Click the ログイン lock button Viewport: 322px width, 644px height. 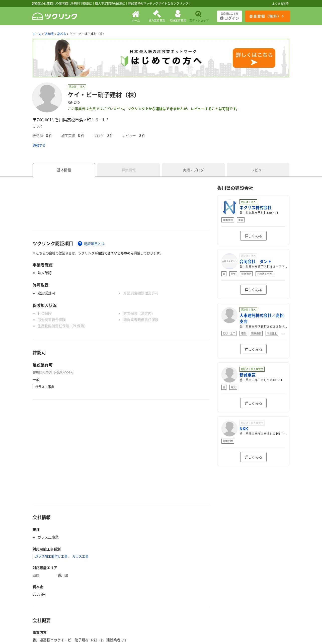[x=229, y=16]
